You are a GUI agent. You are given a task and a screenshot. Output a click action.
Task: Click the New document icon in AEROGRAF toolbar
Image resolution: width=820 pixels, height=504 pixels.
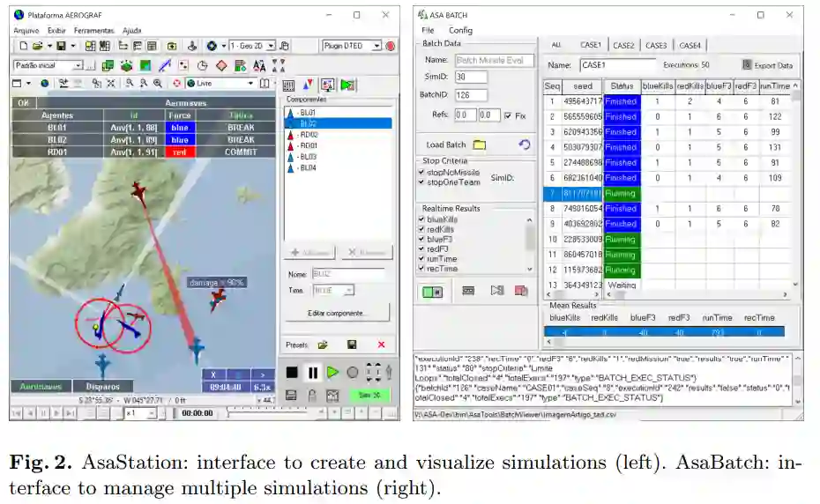pos(24,46)
